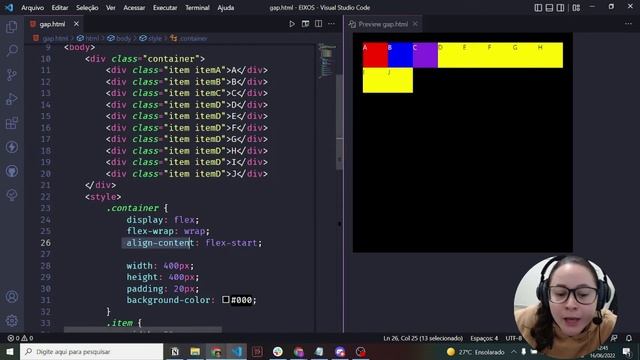Click the Windows taskbar search box
Screen dimensions: 640x360
click(91, 351)
